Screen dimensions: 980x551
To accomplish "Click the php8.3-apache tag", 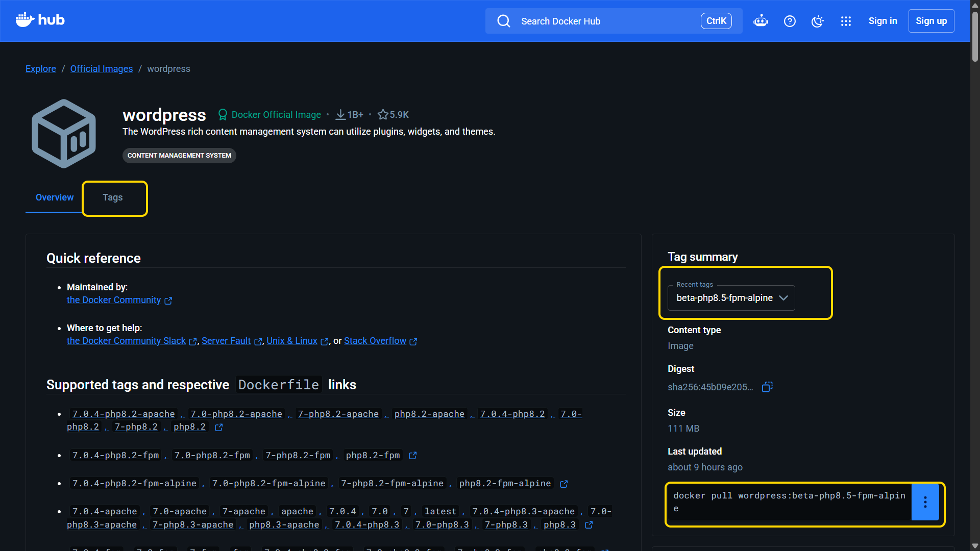I will 284,524.
